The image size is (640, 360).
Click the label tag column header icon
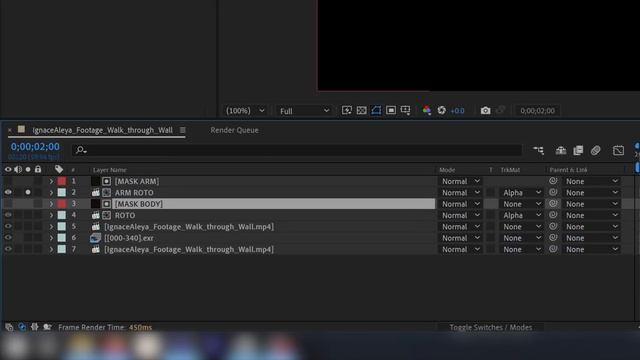click(59, 169)
